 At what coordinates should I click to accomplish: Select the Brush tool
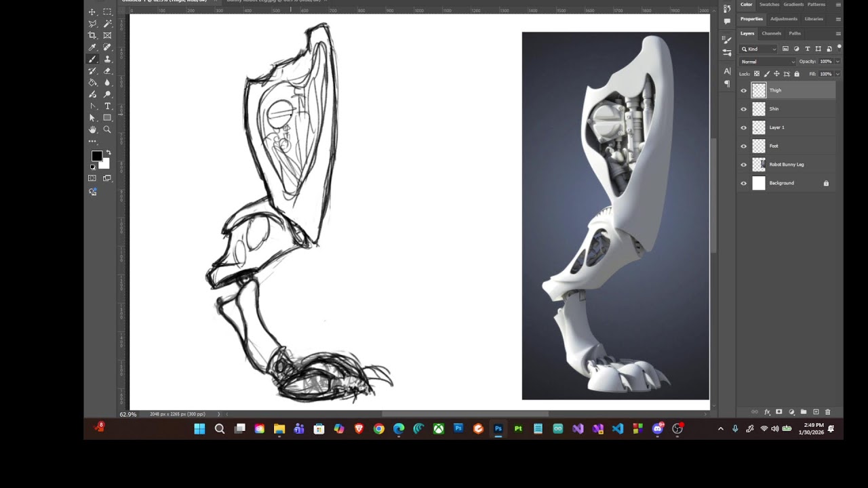(x=92, y=59)
